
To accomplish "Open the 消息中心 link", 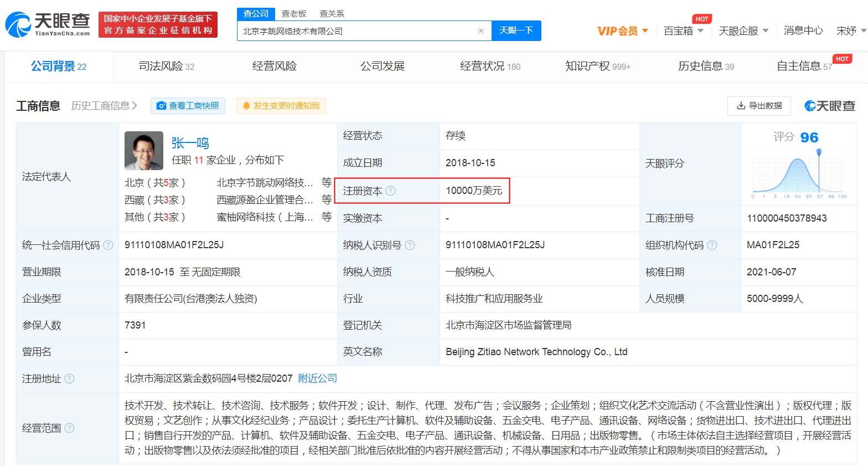I will pos(803,31).
